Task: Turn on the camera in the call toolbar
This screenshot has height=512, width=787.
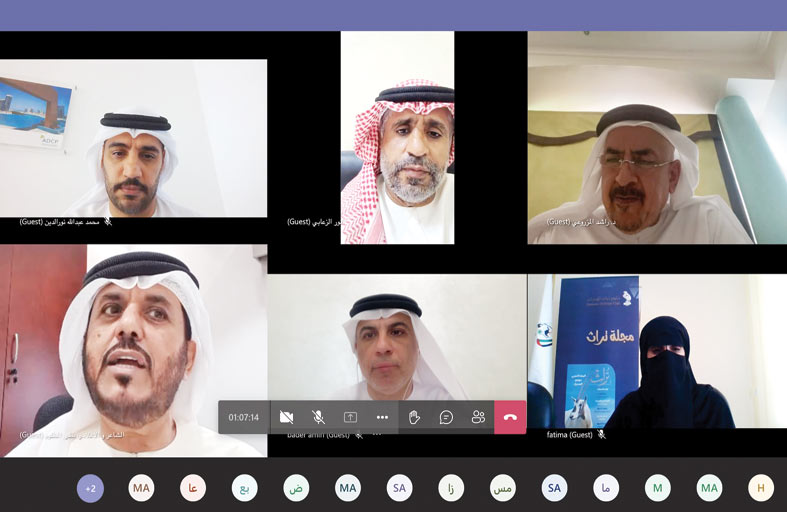Action: (x=286, y=417)
